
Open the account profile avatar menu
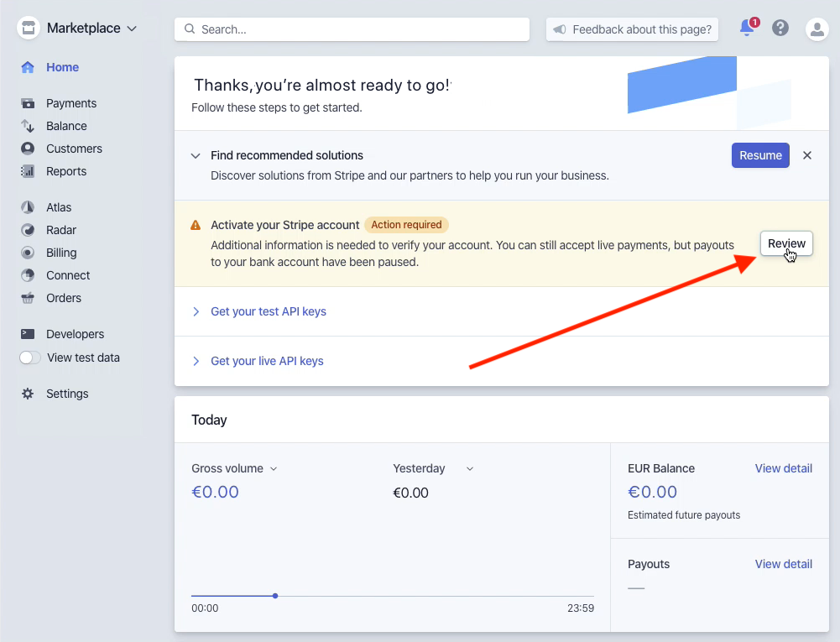coord(817,29)
